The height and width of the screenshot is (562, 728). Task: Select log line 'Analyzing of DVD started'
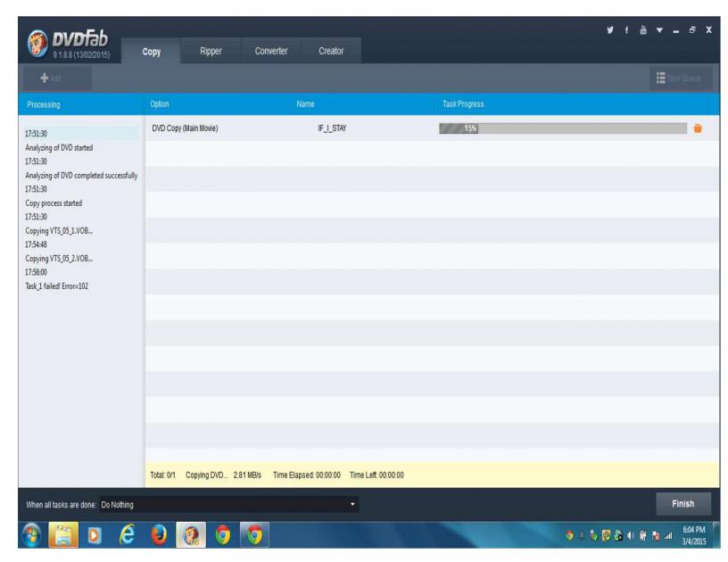[59, 147]
